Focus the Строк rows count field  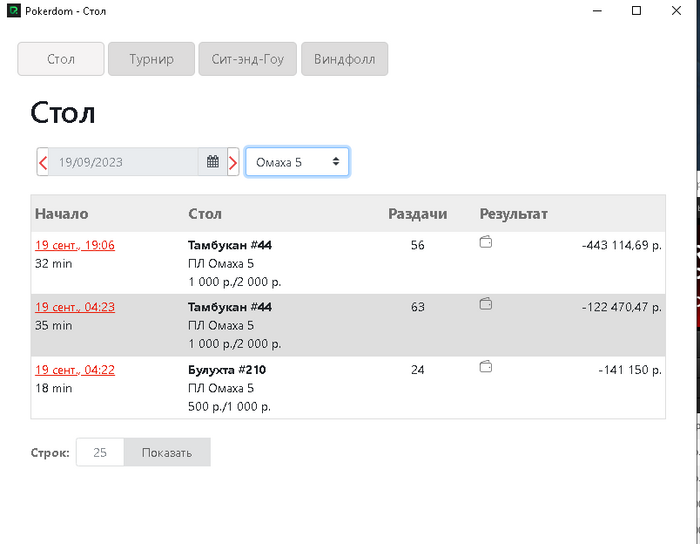(100, 453)
